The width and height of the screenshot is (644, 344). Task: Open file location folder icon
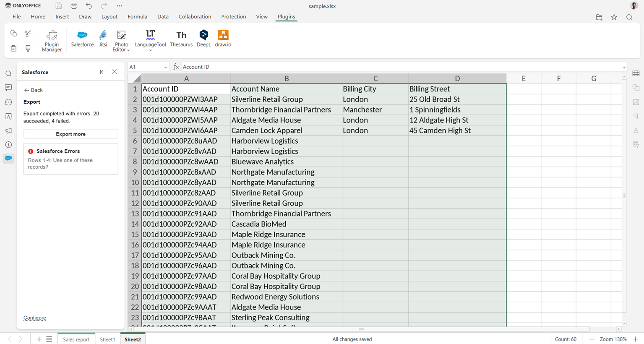tap(599, 17)
